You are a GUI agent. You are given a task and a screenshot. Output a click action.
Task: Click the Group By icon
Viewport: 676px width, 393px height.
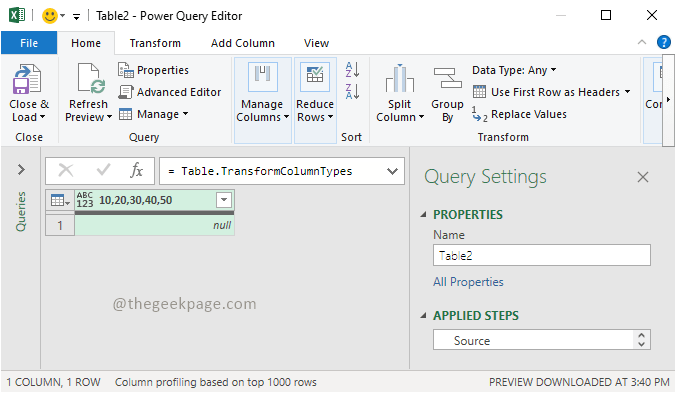448,78
